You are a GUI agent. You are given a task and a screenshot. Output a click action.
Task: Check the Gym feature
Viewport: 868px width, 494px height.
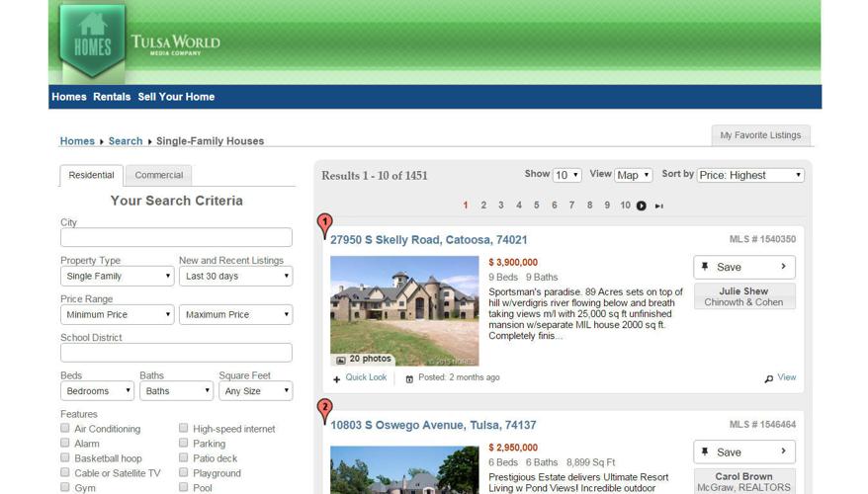pyautogui.click(x=65, y=487)
